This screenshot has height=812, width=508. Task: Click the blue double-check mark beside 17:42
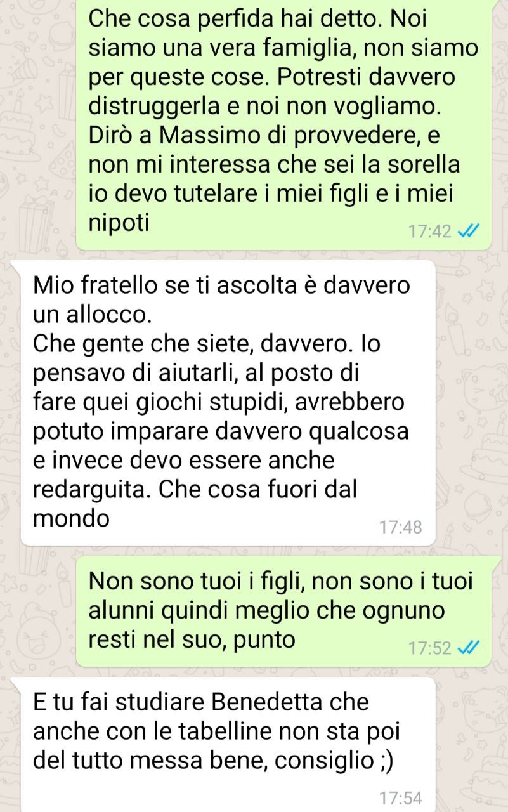[467, 232]
